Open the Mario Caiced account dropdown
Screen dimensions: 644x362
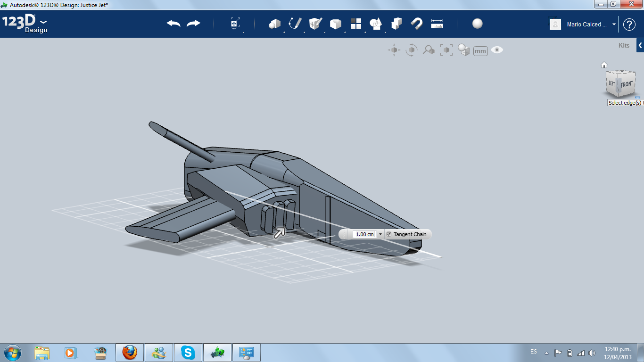pos(614,25)
